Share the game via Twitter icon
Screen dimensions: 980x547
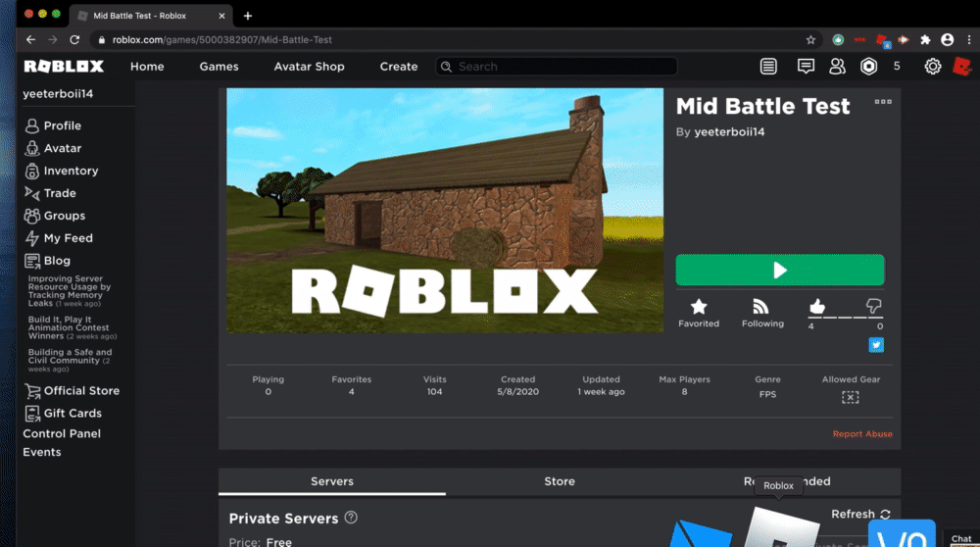pos(876,344)
